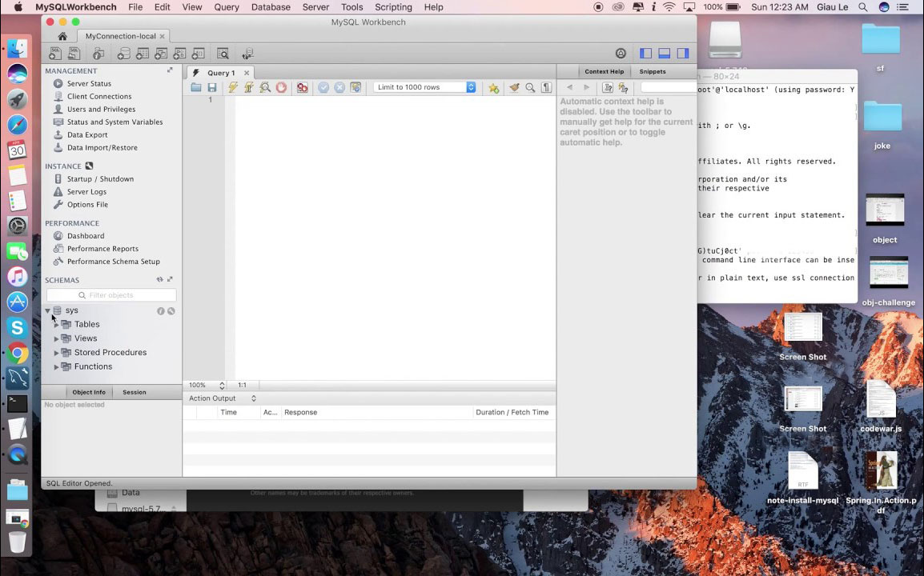Toggle auto-commit mode in the query toolbar
The width and height of the screenshot is (924, 576).
[x=356, y=87]
